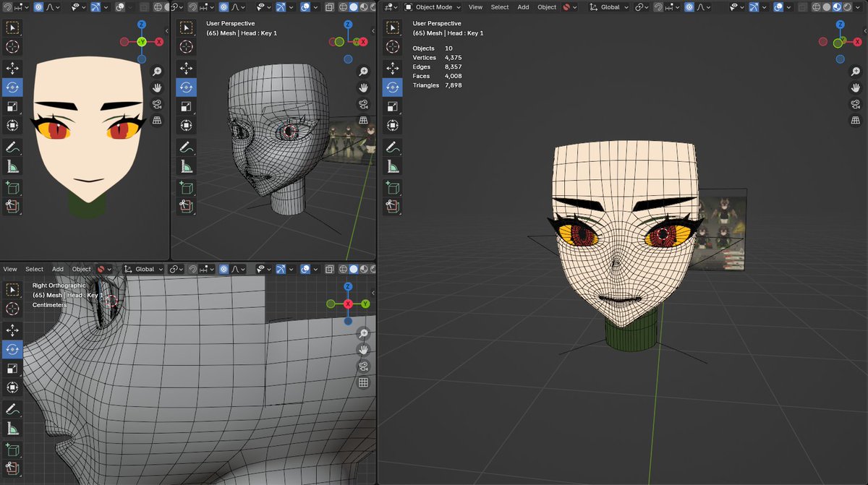Viewport: 868px width, 485px height.
Task: Open the red addon icon dropdown in main header
Action: [570, 7]
